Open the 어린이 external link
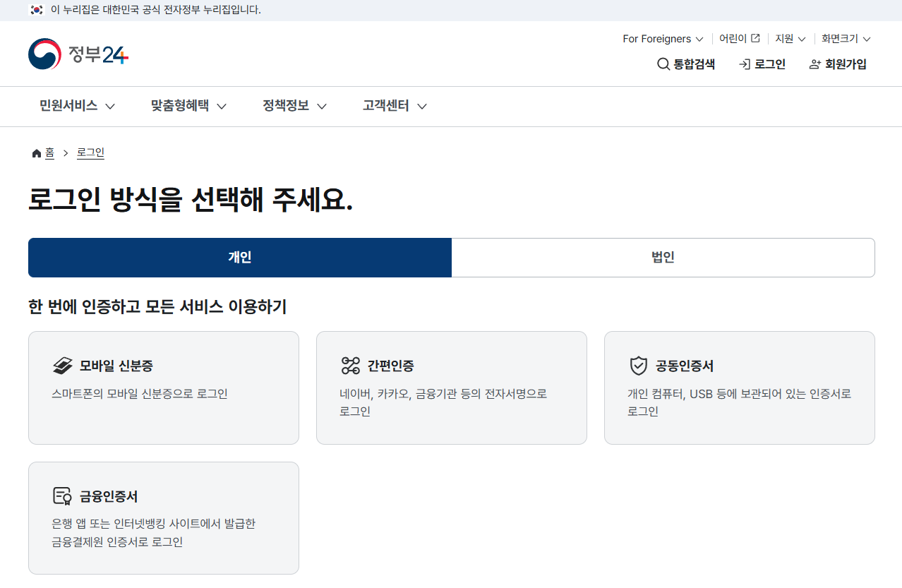The width and height of the screenshot is (902, 588). pos(738,38)
